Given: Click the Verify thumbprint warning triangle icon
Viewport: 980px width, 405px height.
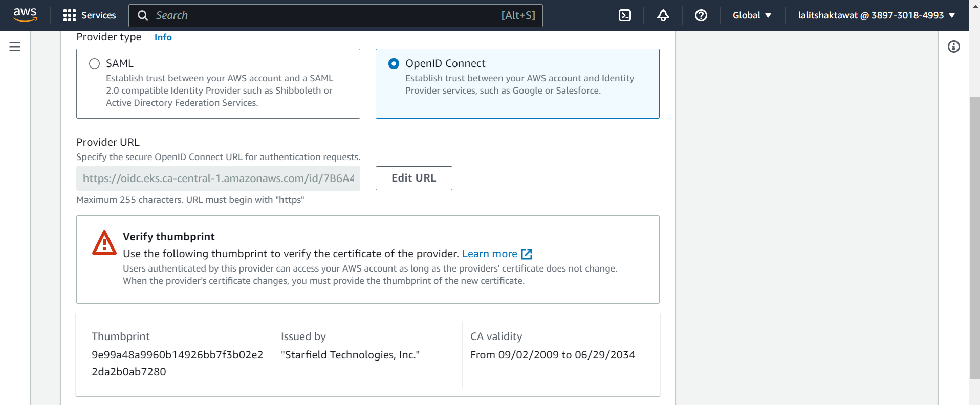Looking at the screenshot, I should tap(104, 242).
